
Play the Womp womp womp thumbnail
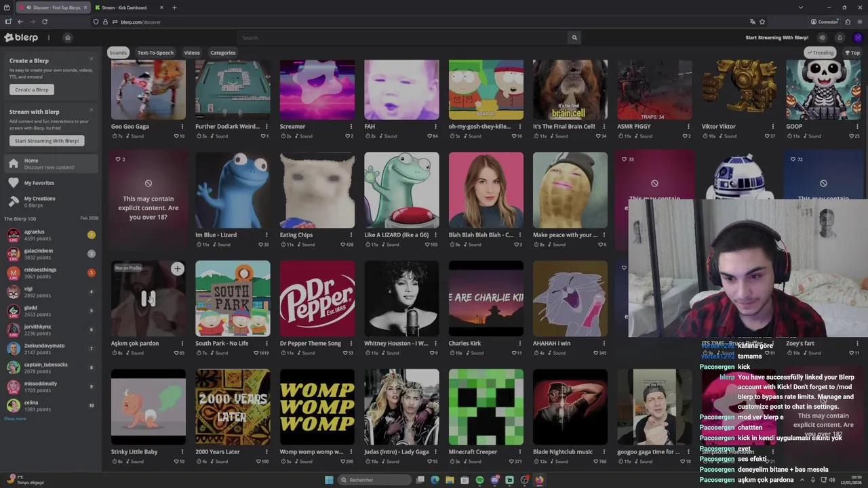pyautogui.click(x=317, y=407)
